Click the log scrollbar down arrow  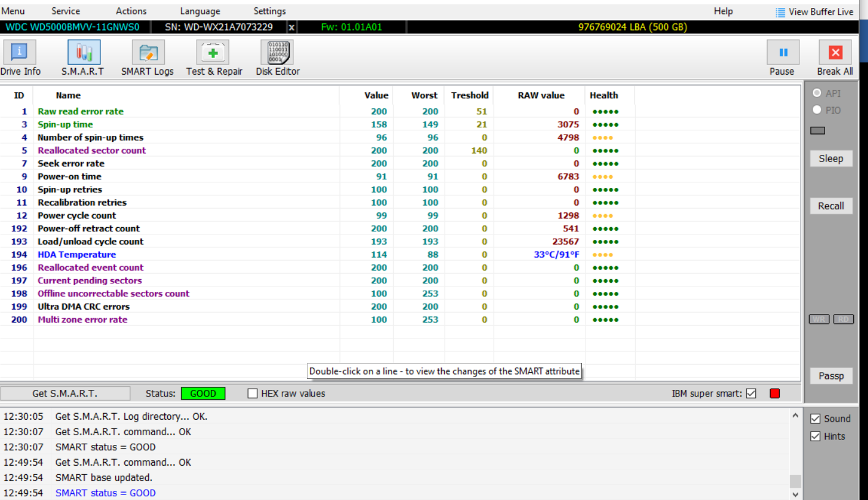[795, 494]
